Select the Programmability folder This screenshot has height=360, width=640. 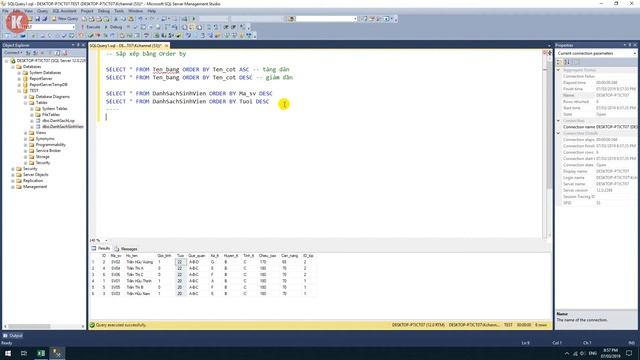(51, 144)
